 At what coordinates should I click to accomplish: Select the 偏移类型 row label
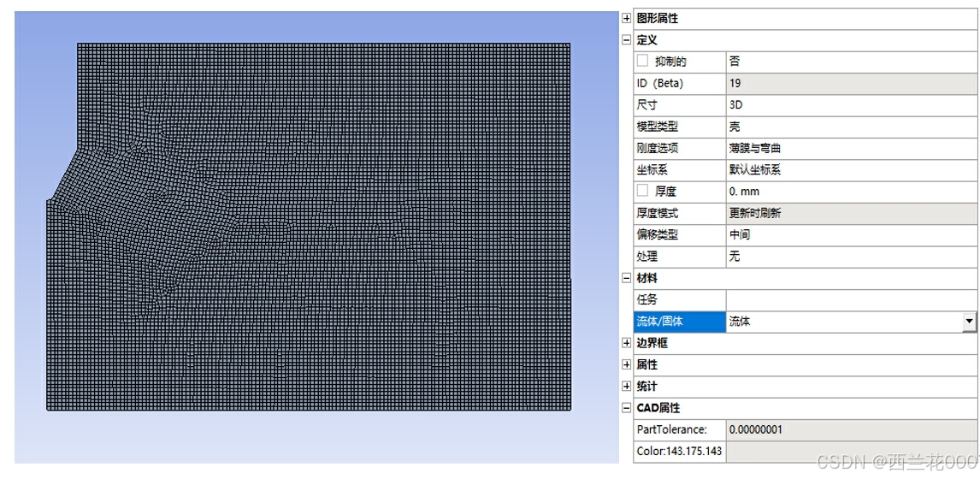(679, 234)
